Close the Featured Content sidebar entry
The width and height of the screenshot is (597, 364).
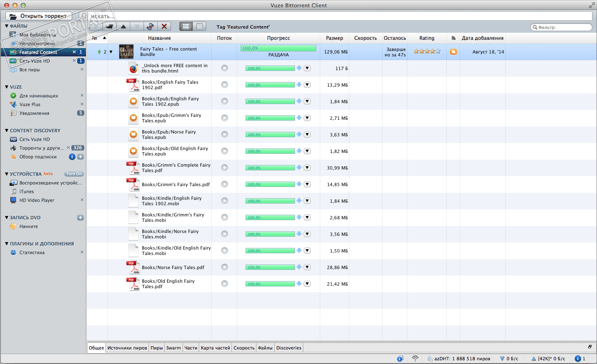point(74,52)
